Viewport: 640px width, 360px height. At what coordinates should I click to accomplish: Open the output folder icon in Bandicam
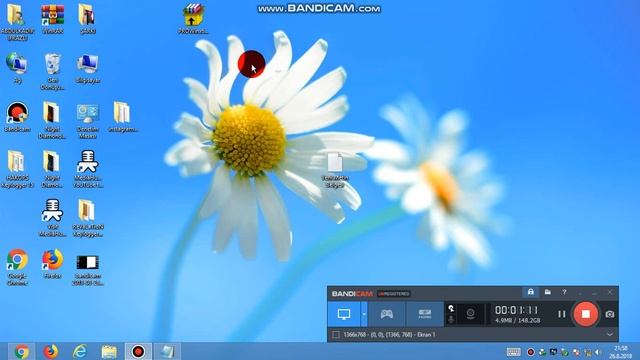547,292
